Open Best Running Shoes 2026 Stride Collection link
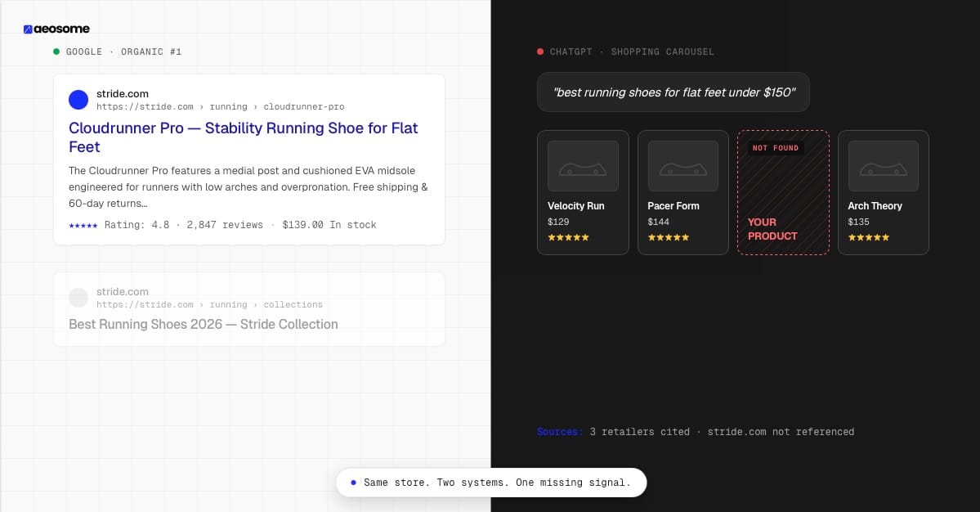980x512 pixels. click(x=204, y=324)
